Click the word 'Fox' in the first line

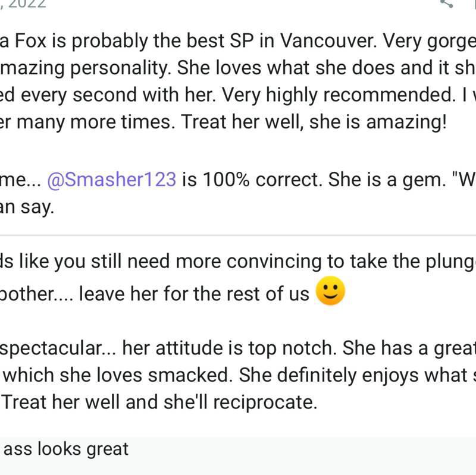tap(30, 40)
